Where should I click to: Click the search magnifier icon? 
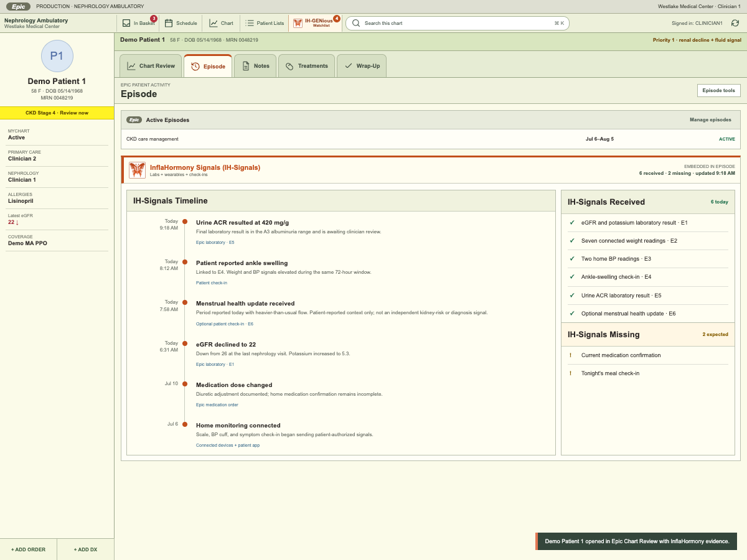[356, 23]
